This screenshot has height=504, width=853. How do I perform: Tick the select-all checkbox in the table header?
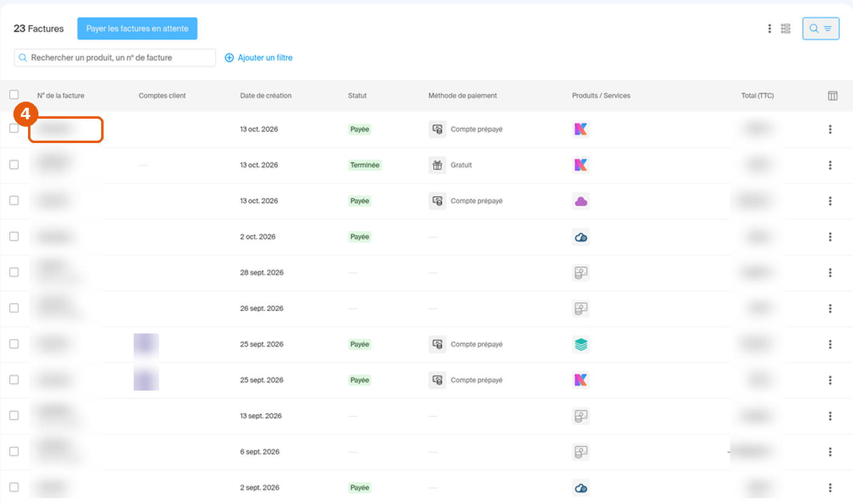click(x=14, y=95)
